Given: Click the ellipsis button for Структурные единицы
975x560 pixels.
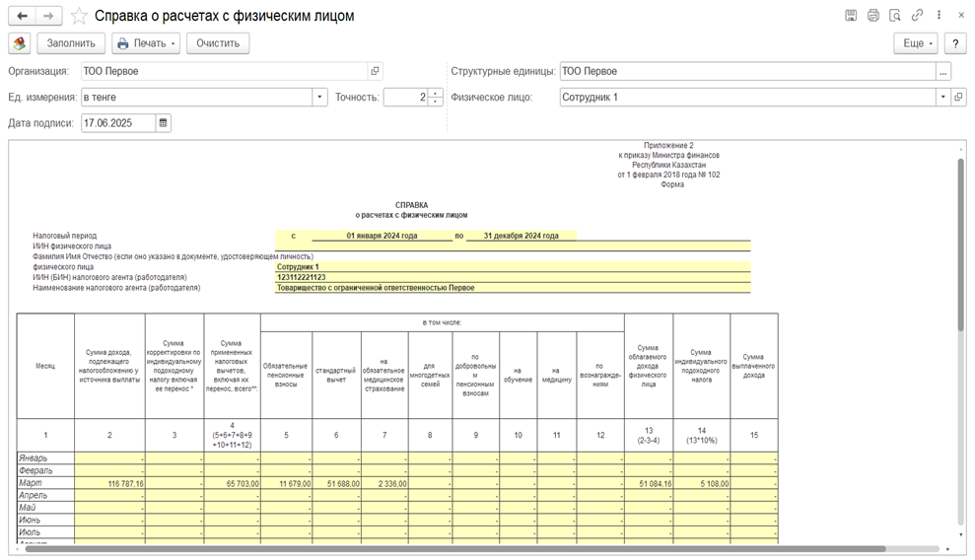Looking at the screenshot, I should [x=943, y=71].
